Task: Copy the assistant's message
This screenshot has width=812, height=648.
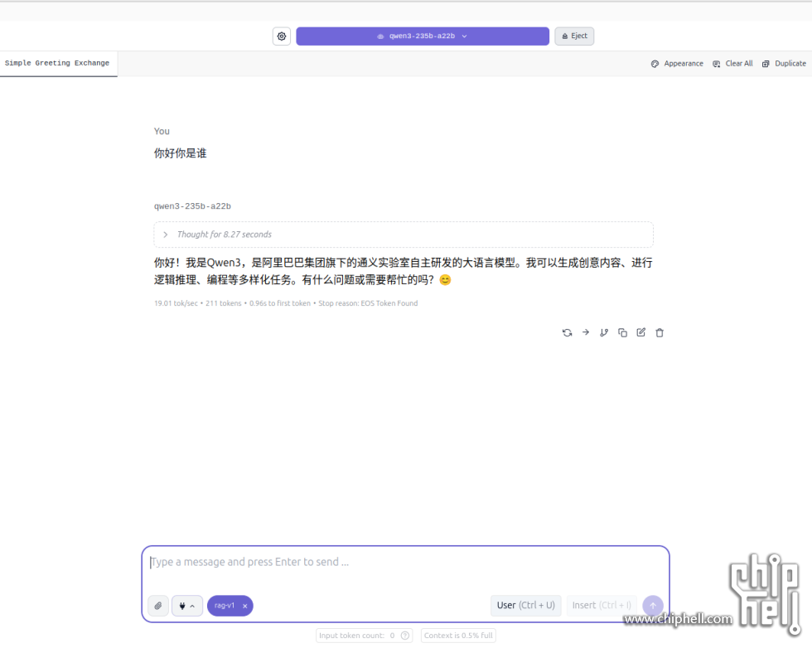Action: [622, 332]
